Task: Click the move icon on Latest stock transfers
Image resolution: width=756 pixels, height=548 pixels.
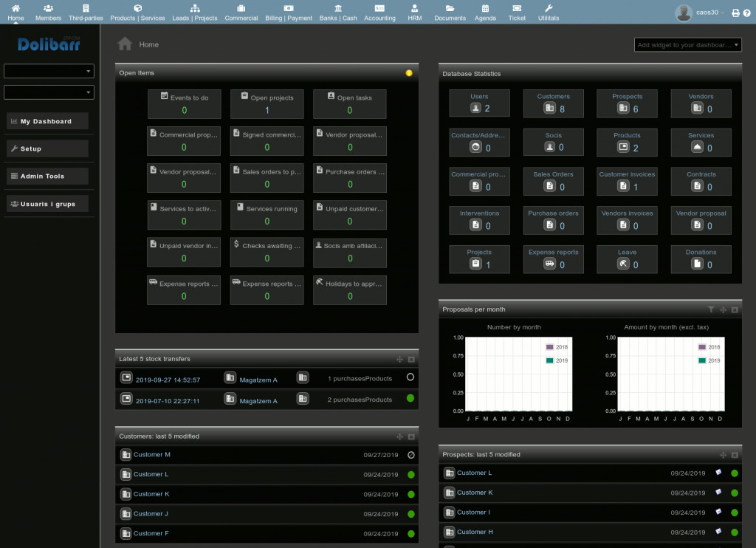Action: [399, 360]
